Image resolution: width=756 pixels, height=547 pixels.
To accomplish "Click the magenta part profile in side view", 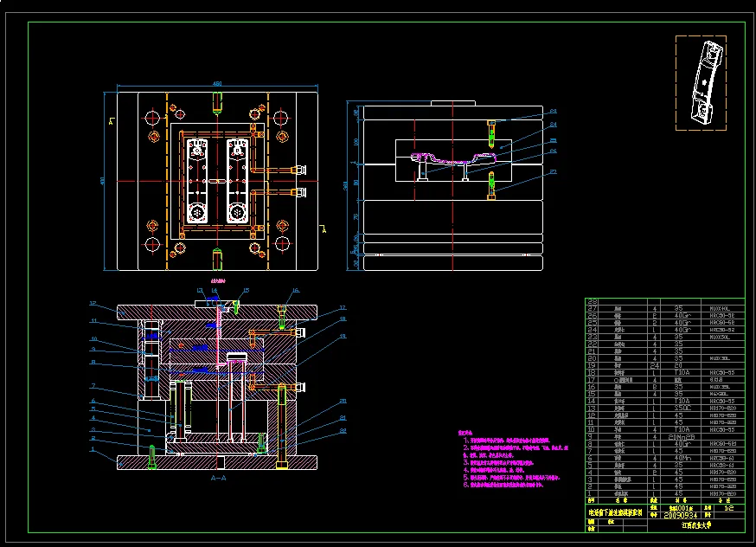I will (x=452, y=158).
